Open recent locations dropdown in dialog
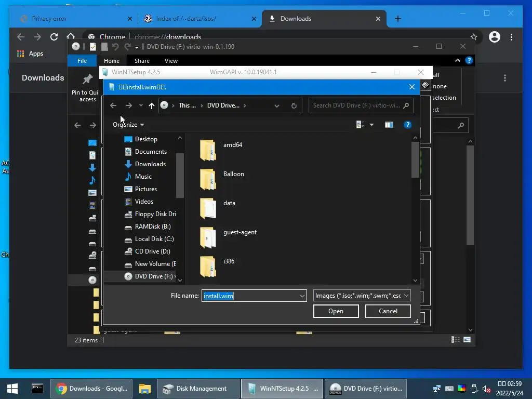The image size is (532, 399). pyautogui.click(x=141, y=105)
